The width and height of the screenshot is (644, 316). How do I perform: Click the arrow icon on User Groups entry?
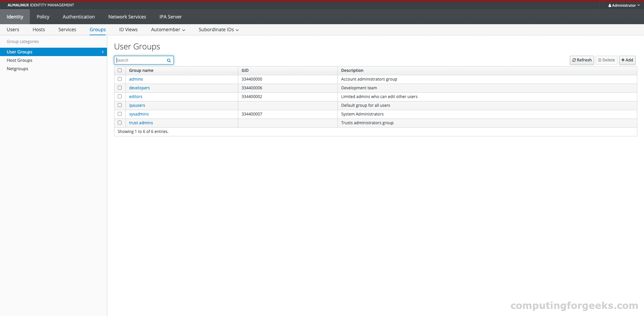click(x=103, y=52)
